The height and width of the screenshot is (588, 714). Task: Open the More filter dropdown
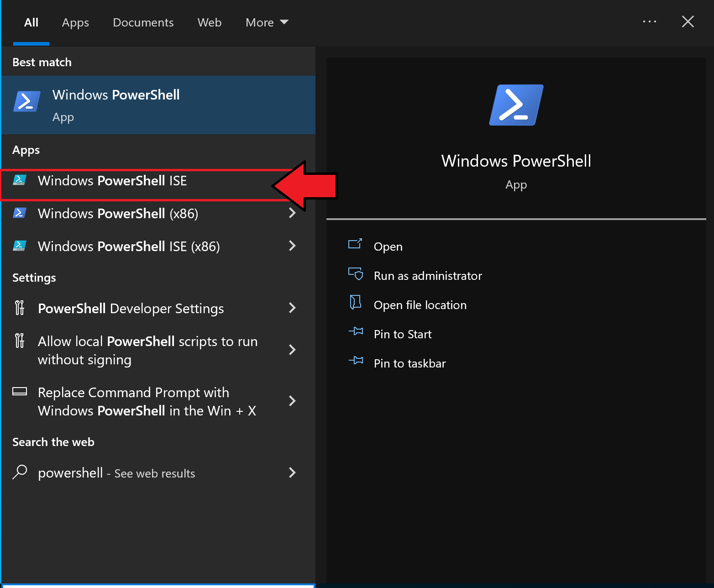(267, 22)
